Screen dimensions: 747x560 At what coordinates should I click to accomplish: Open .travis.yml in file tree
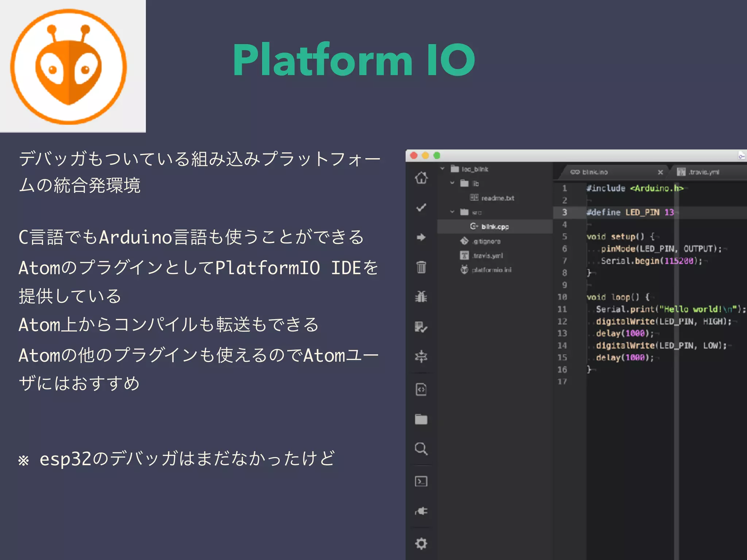tap(481, 256)
